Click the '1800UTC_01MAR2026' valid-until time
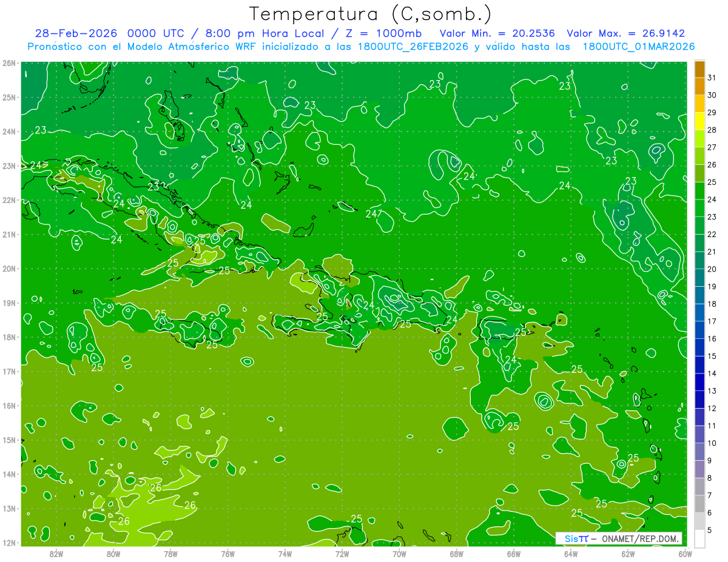728x562 pixels. point(638,47)
